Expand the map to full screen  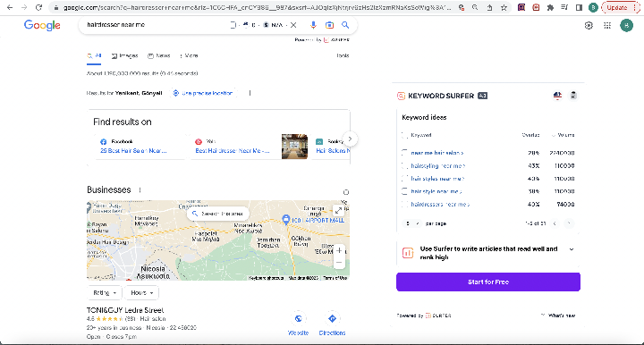338,210
